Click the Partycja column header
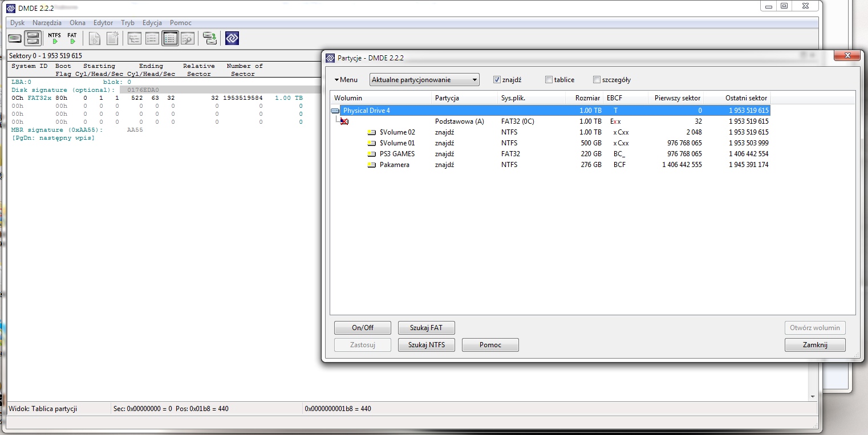868x435 pixels. click(x=463, y=98)
